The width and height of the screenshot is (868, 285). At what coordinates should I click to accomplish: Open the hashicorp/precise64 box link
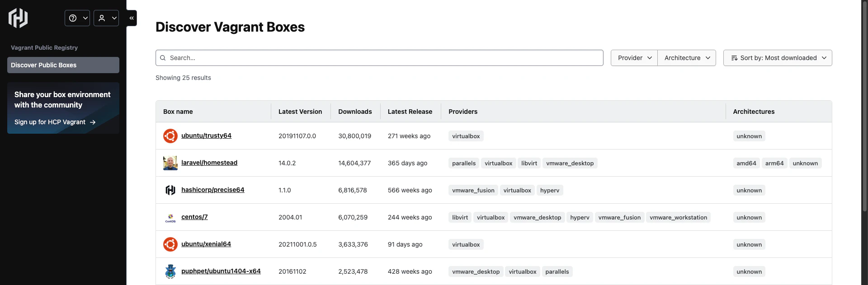pos(213,190)
